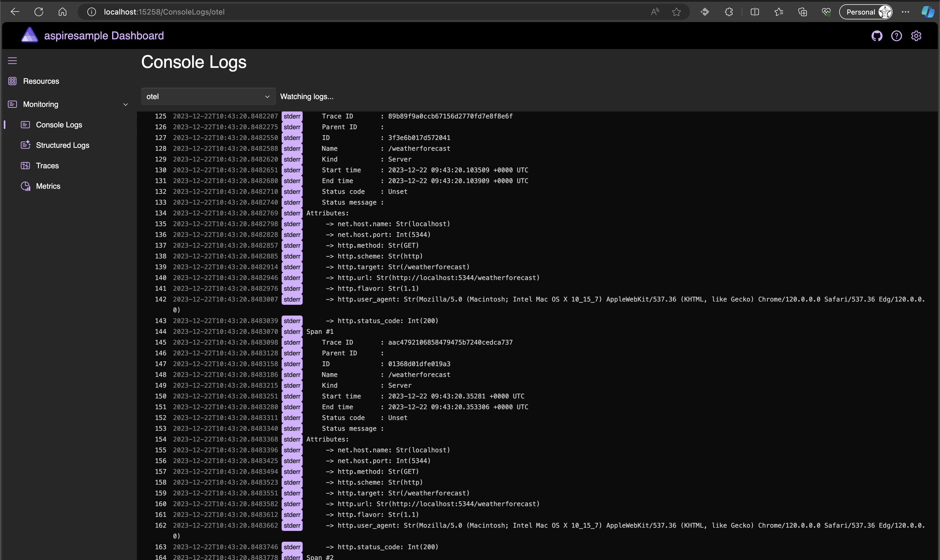Click the Resources grid icon
This screenshot has height=560, width=940.
[x=12, y=81]
